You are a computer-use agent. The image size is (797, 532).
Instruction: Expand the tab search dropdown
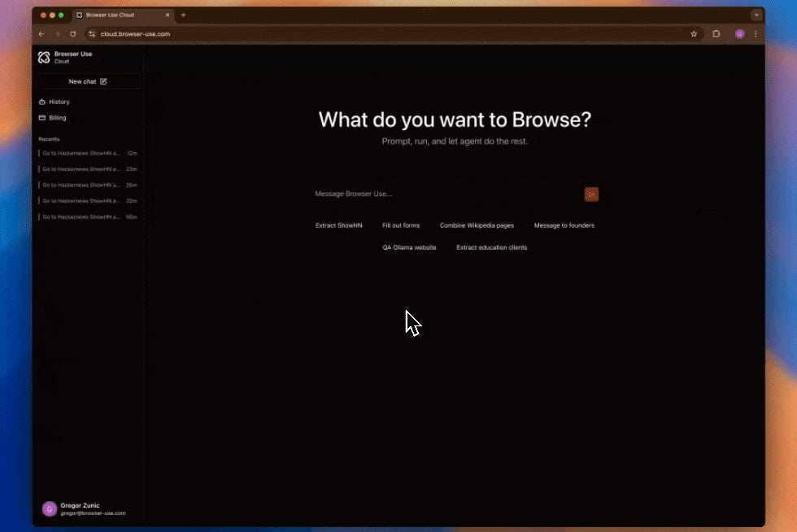point(756,15)
